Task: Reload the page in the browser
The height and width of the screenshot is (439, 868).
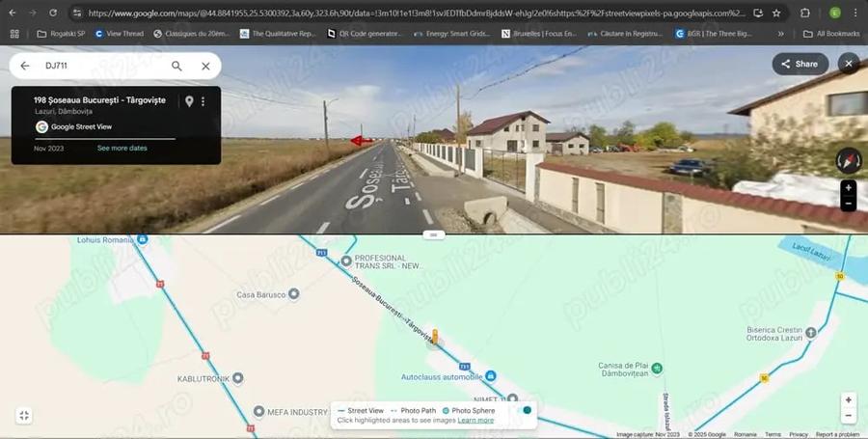Action: click(53, 13)
